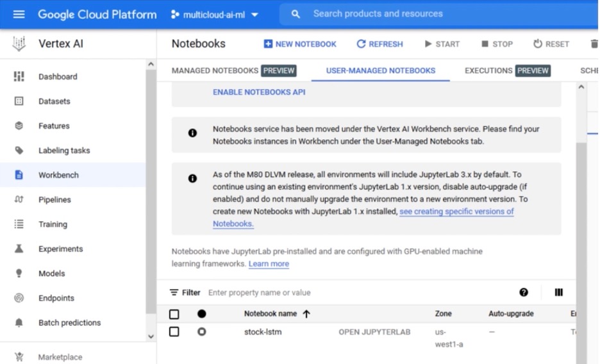Open the filter help question icon
600x364 pixels.
(x=524, y=292)
